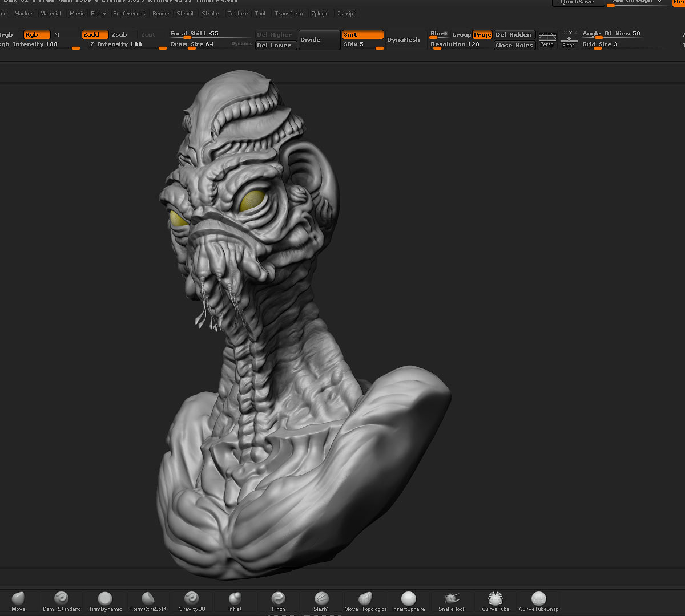This screenshot has height=616, width=685.
Task: Toggle the Mrgb mode button
Action: (x=10, y=35)
